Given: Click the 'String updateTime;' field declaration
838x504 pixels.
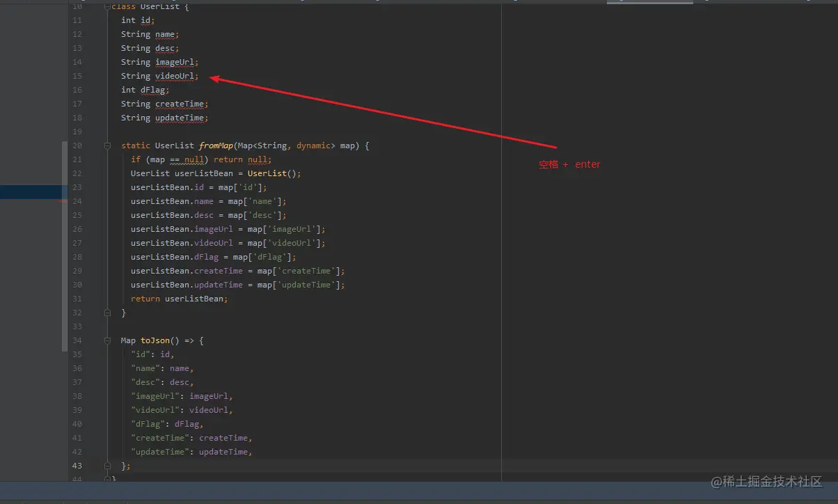Looking at the screenshot, I should (164, 118).
